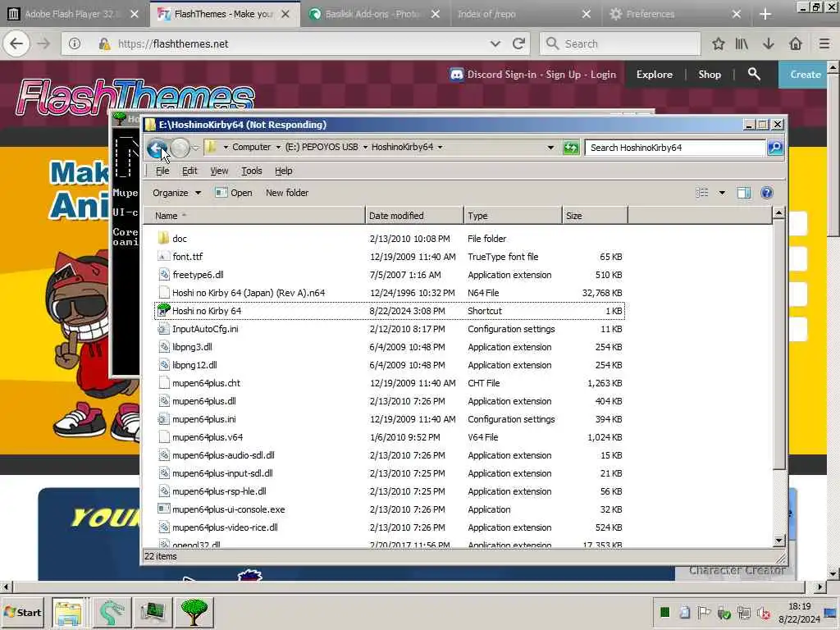Open recent pages dropdown beside Forward button
This screenshot has width=840, height=630.
[x=195, y=148]
